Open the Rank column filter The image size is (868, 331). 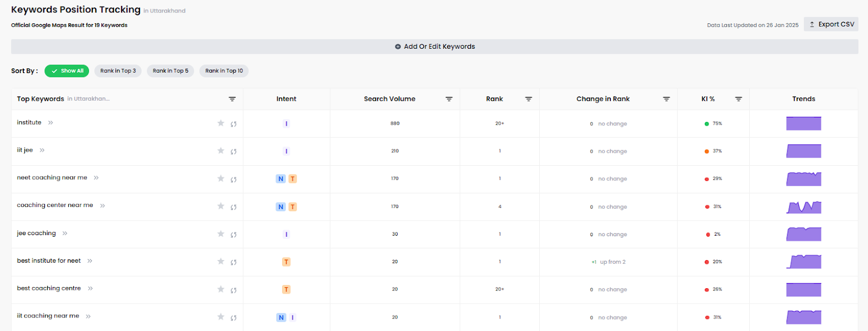click(x=528, y=99)
